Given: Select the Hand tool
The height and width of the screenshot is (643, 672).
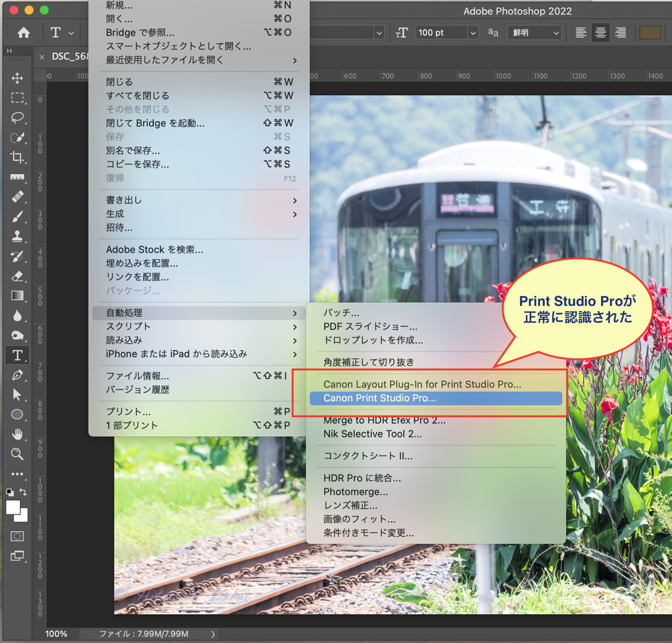Looking at the screenshot, I should [17, 435].
